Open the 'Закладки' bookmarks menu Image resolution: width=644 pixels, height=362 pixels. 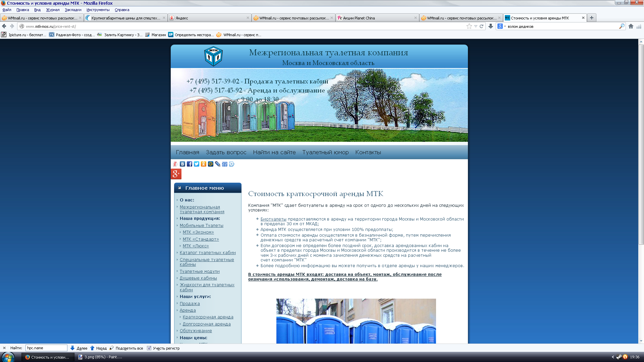[73, 10]
